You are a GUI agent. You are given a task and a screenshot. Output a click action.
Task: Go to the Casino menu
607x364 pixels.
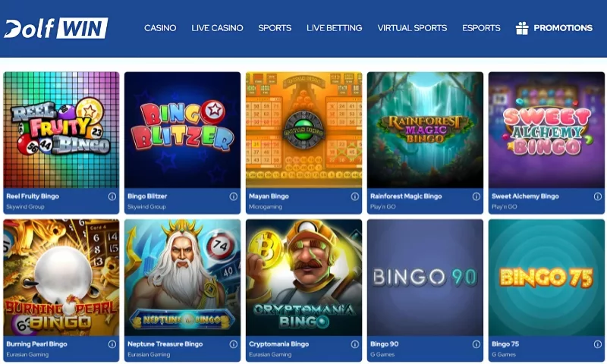(160, 28)
